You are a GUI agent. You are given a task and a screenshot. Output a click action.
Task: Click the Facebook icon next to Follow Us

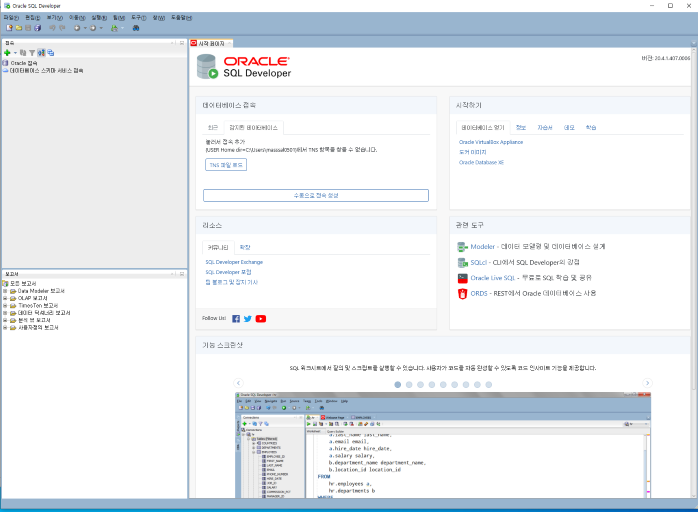tap(236, 319)
